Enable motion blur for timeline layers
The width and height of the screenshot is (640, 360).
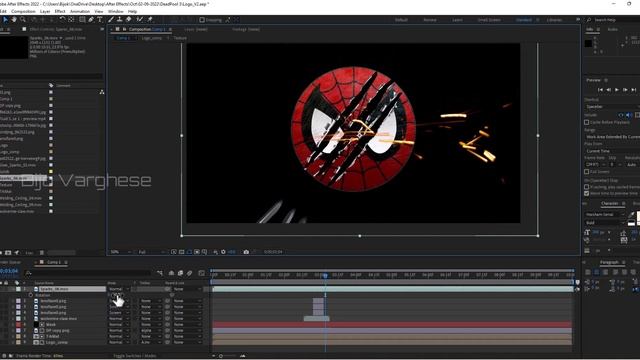[189, 273]
